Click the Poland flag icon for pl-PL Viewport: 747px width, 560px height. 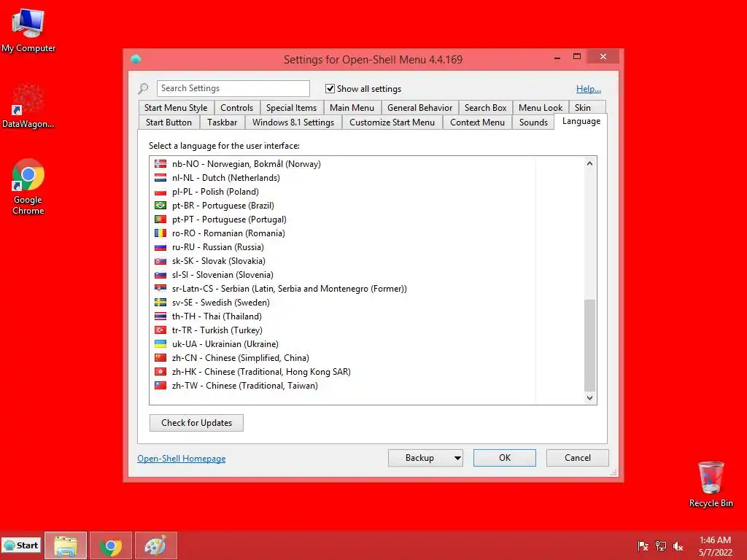point(160,192)
